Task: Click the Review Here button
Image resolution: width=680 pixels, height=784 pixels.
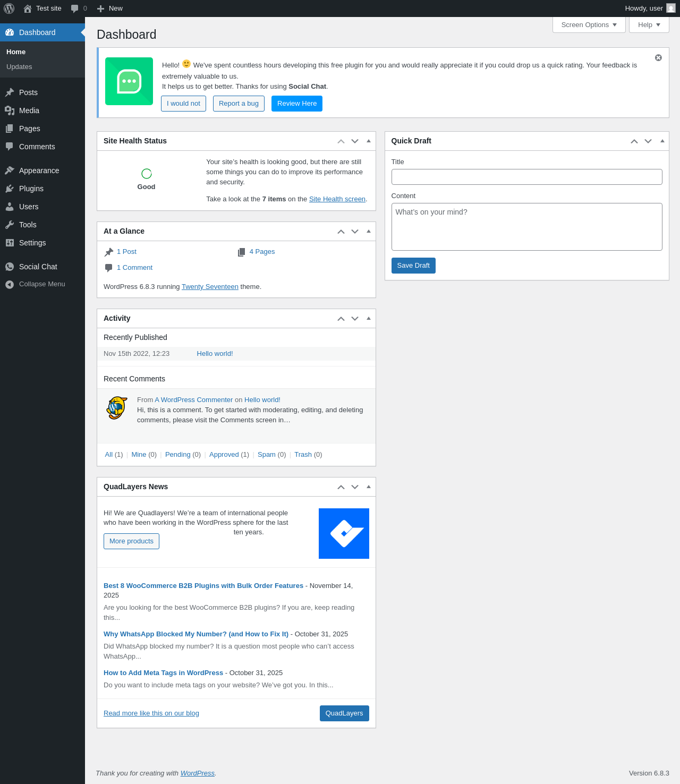Action: click(297, 104)
